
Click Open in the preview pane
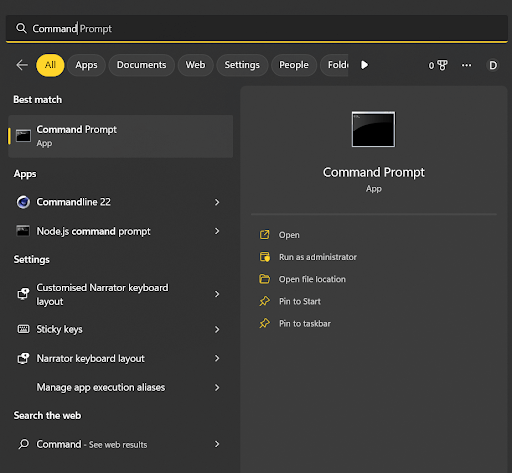click(x=289, y=235)
